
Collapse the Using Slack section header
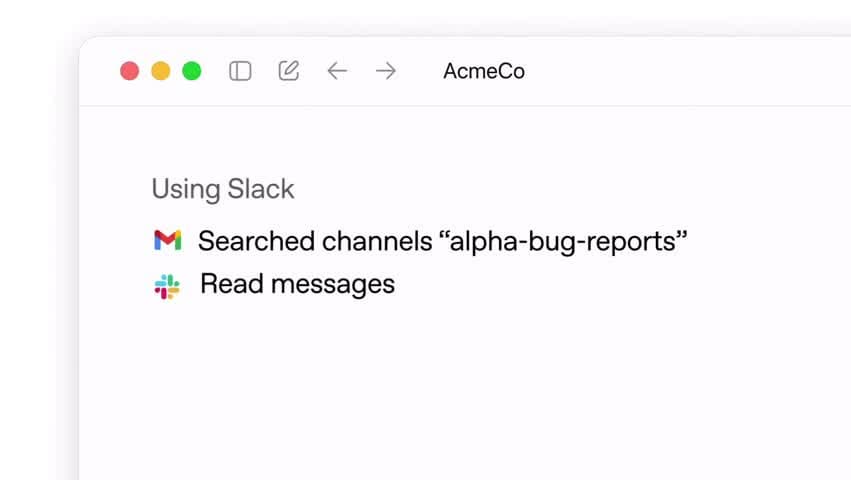click(223, 190)
